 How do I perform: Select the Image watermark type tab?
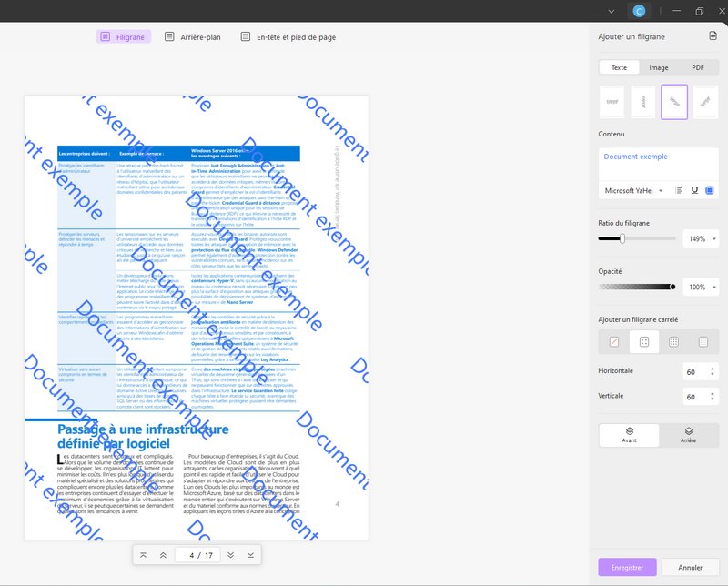coord(658,67)
